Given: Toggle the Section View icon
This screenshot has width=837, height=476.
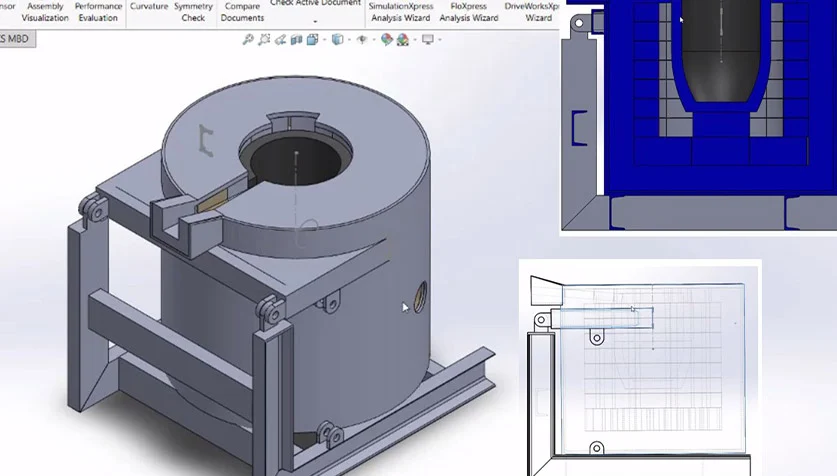Looking at the screenshot, I should 296,39.
